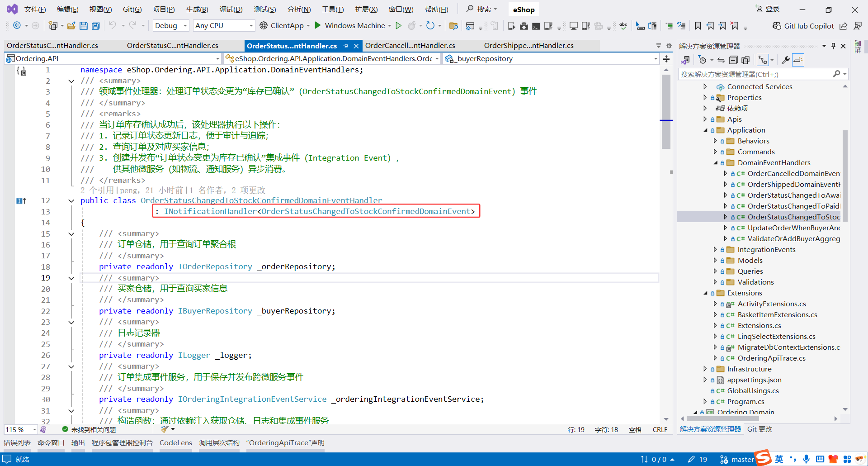This screenshot has height=466, width=868.
Task: Switch to the OrderShippe...ntHandler.cs tab
Action: [529, 46]
